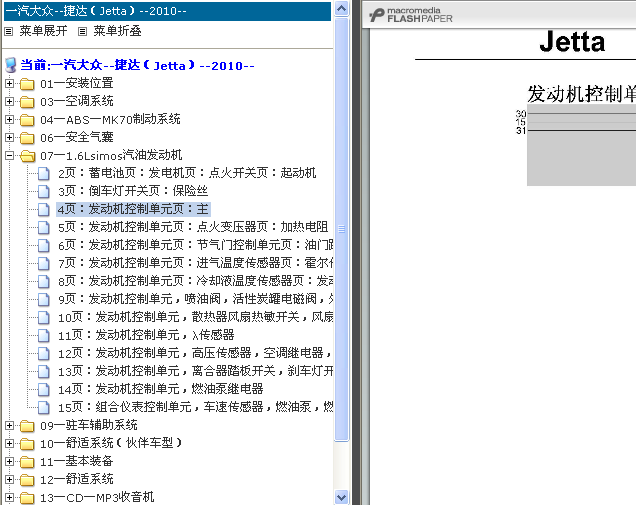Click the page icon for 14页 燃油泵继电器
636x505 pixels.
point(44,389)
